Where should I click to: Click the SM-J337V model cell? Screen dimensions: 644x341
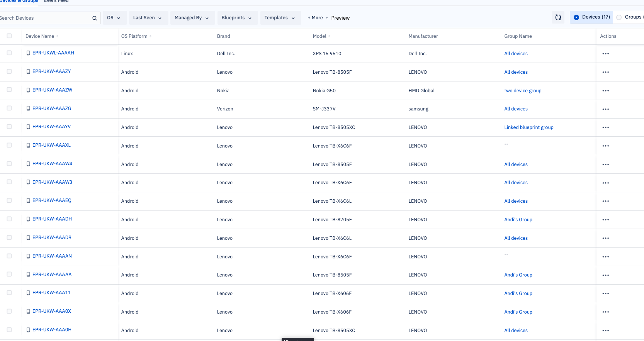click(x=324, y=109)
